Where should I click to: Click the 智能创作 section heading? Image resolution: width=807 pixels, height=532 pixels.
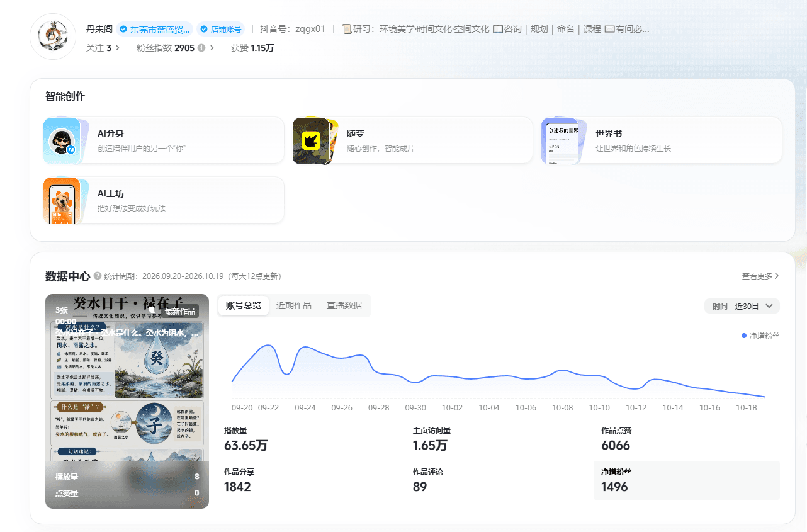pyautogui.click(x=65, y=96)
